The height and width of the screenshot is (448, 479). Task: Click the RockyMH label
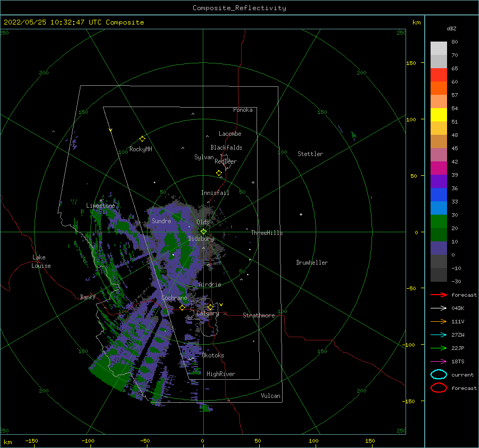pyautogui.click(x=141, y=149)
